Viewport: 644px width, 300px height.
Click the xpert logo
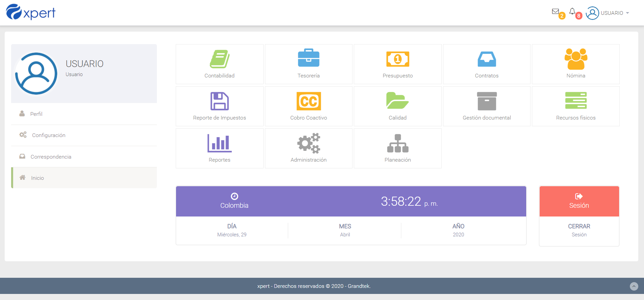click(x=31, y=12)
